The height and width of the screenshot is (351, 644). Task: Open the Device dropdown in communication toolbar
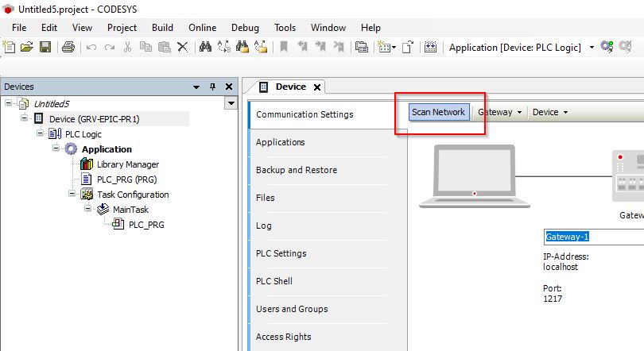[550, 112]
